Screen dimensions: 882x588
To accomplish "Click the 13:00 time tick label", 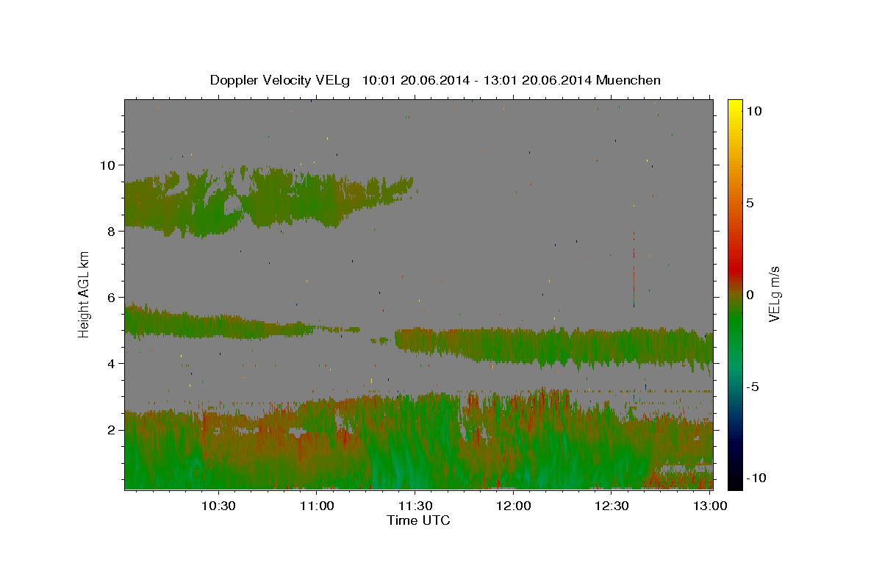I will coord(710,506).
